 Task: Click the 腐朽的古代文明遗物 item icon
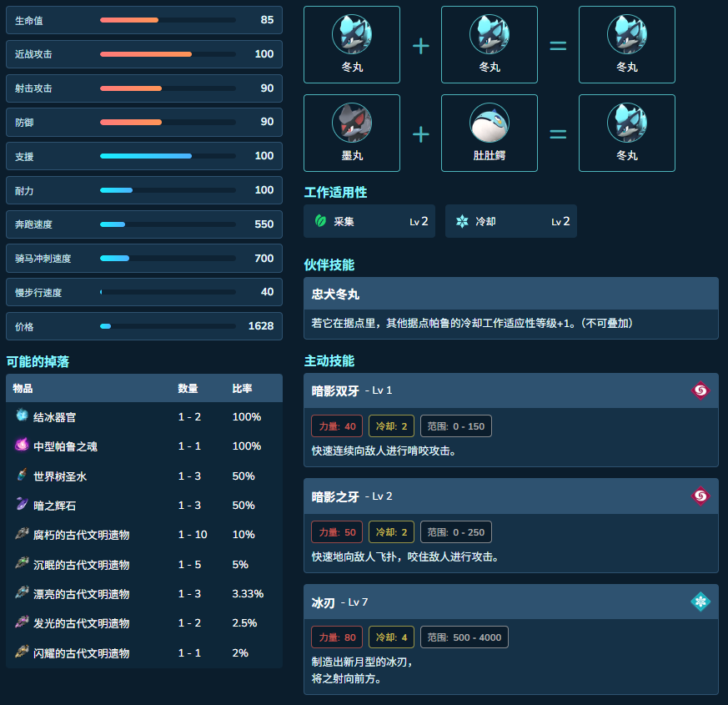pos(22,534)
